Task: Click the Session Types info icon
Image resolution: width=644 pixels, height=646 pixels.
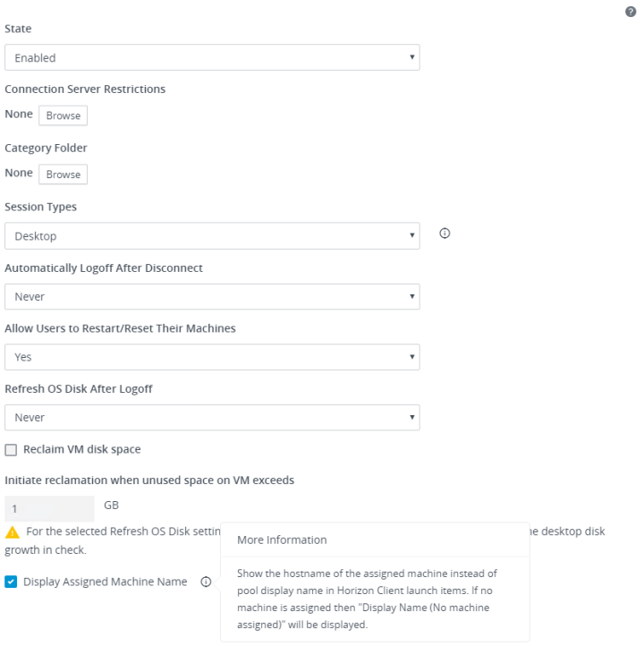Action: click(x=445, y=234)
